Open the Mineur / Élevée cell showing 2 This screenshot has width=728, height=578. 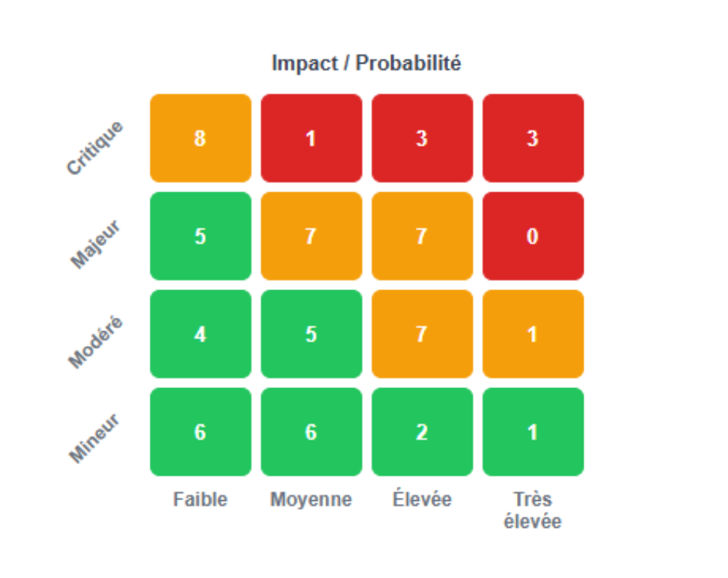(422, 432)
